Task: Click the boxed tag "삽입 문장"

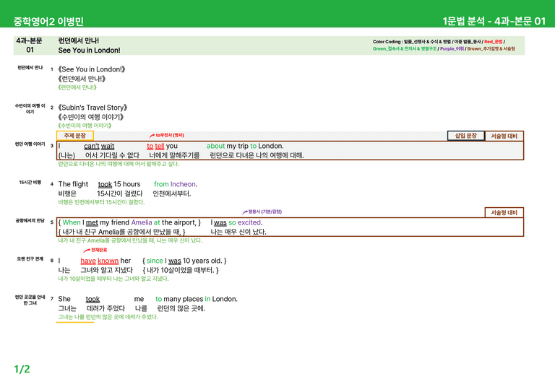Action: pos(466,136)
